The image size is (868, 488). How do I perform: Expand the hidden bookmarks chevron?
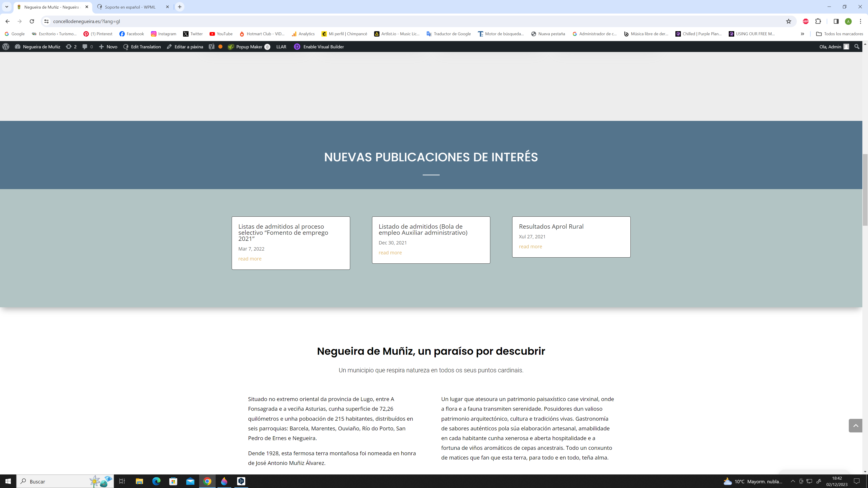[802, 34]
